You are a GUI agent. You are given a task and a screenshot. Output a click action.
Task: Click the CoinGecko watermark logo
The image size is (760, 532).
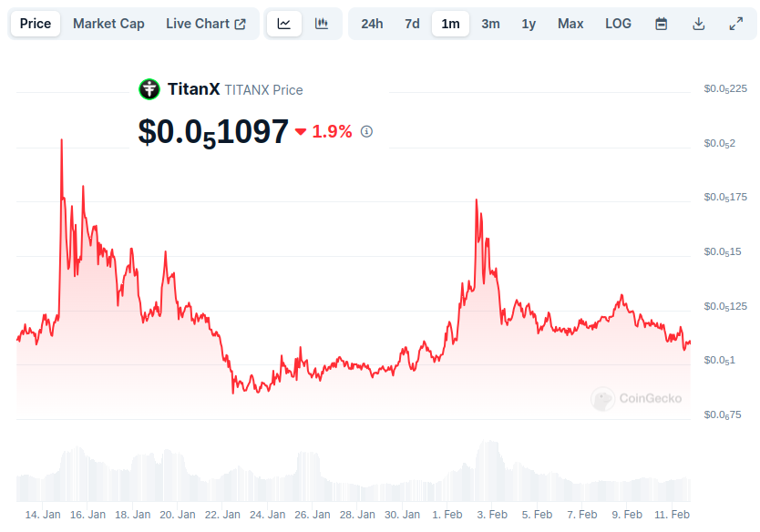602,398
